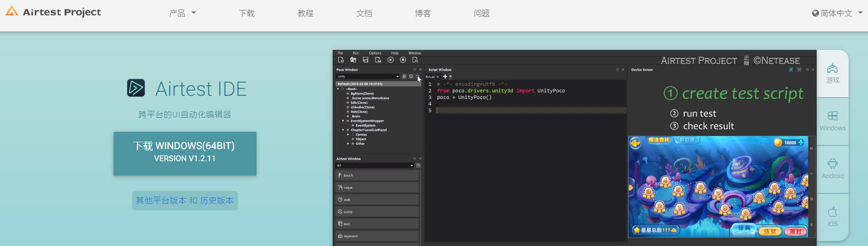Collapse the EventSystemWrapper node

coord(343,121)
